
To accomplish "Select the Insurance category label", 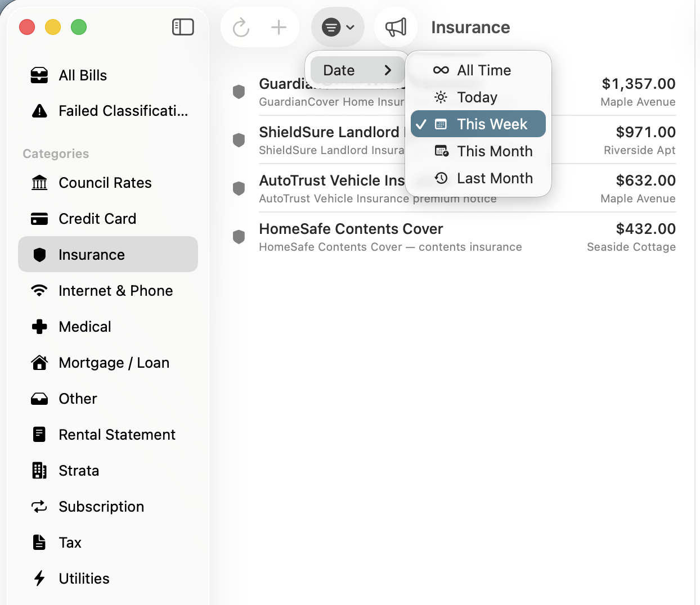I will (x=92, y=255).
